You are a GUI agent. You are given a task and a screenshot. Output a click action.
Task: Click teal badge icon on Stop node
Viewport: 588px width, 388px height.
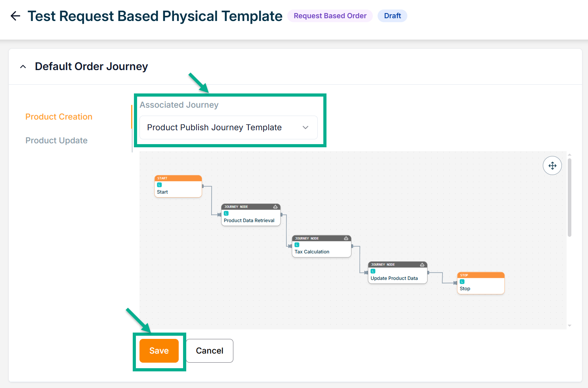462,281
